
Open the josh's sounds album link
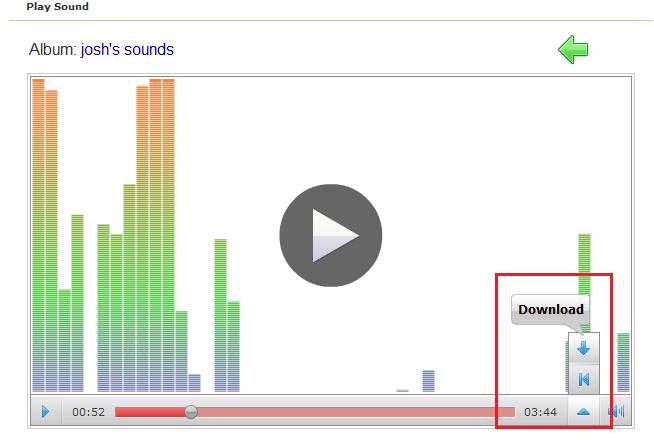coord(127,50)
